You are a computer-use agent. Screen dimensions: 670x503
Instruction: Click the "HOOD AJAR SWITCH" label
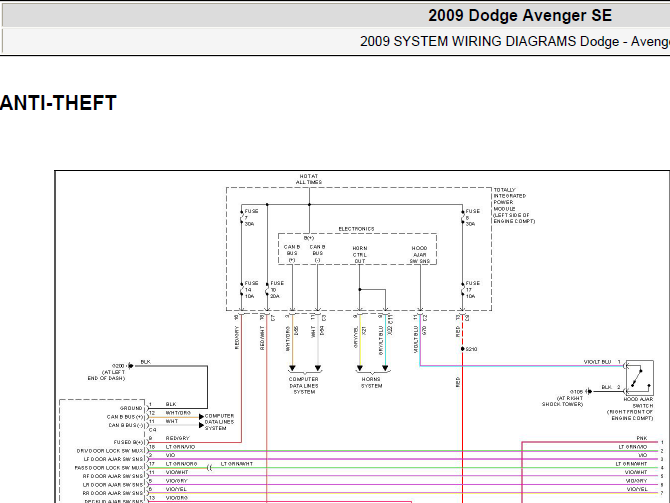click(639, 402)
